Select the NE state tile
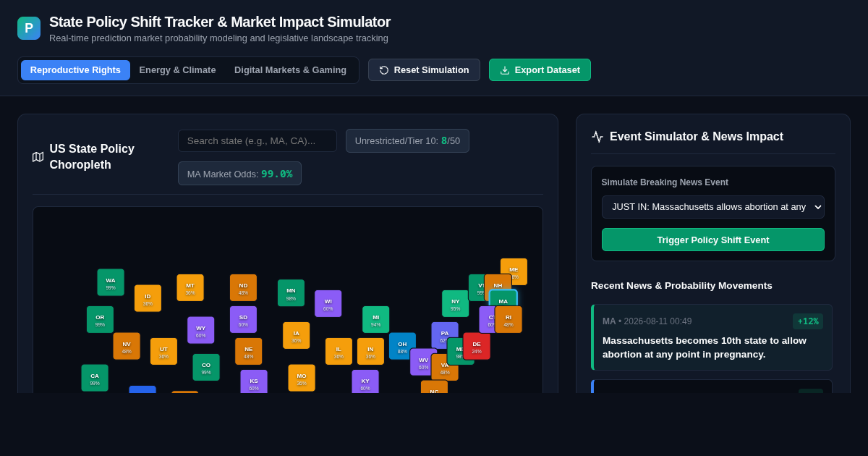Viewport: 868px width, 456px height. [249, 351]
